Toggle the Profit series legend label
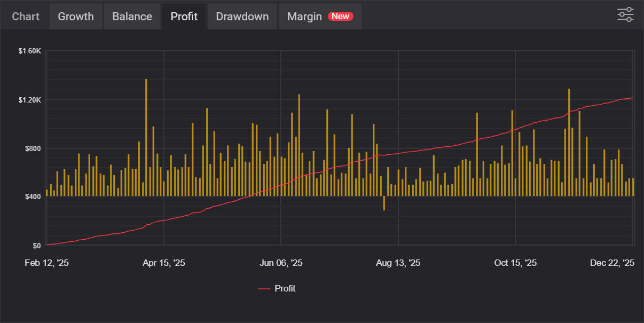This screenshot has width=644, height=323. 285,289
